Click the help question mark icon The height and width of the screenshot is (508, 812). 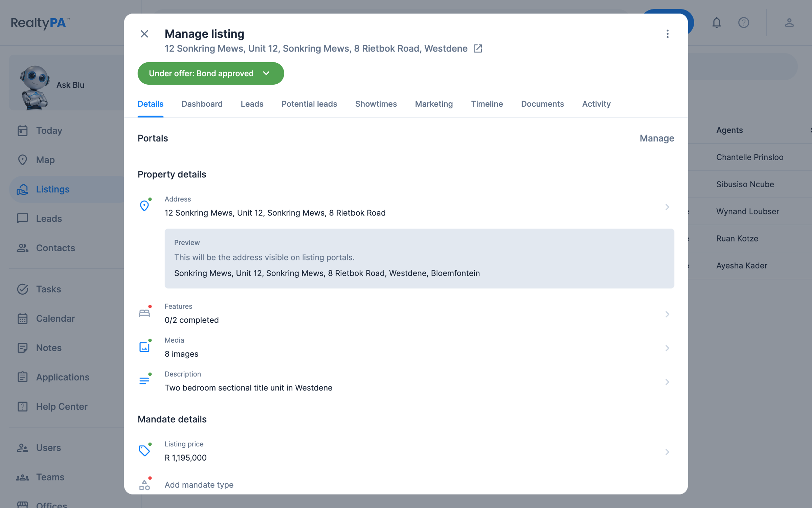pos(743,23)
